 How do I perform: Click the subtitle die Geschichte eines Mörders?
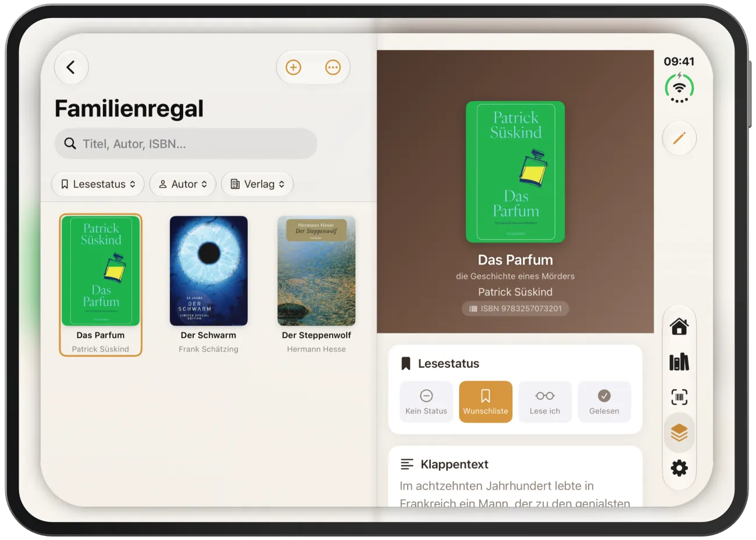tap(515, 276)
